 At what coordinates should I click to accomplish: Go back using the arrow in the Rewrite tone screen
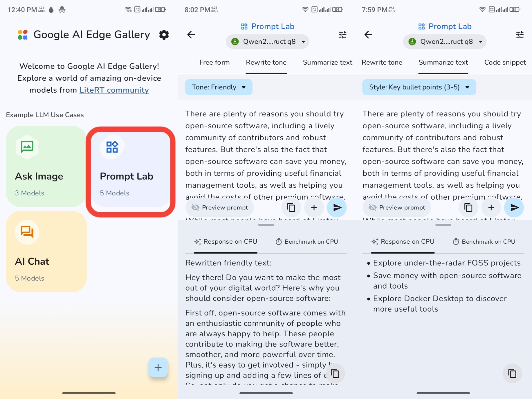pos(191,35)
